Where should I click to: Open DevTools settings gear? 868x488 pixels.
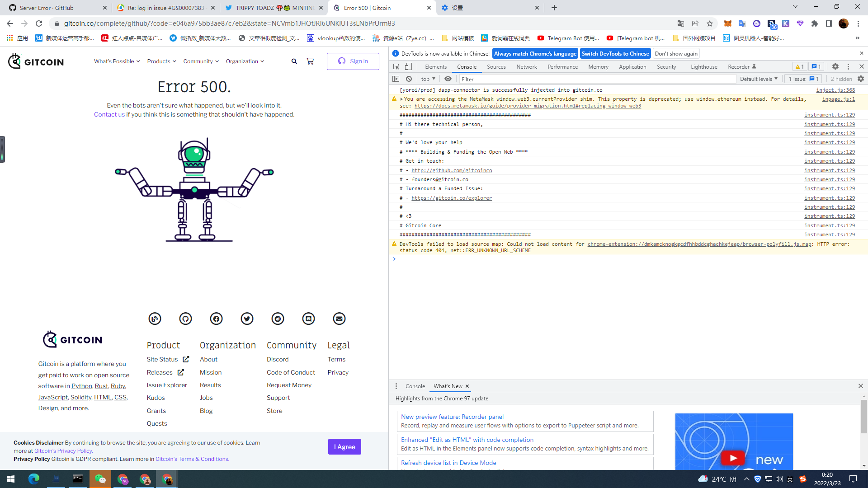click(835, 67)
